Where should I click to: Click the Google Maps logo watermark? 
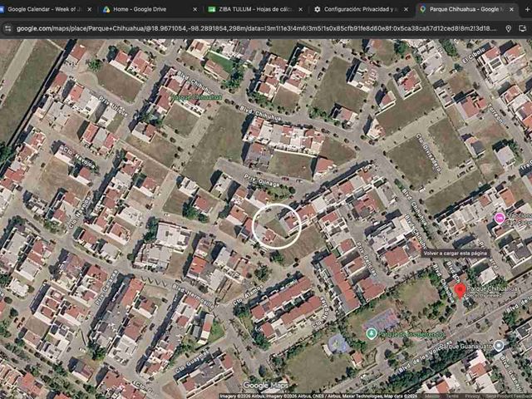tap(265, 385)
